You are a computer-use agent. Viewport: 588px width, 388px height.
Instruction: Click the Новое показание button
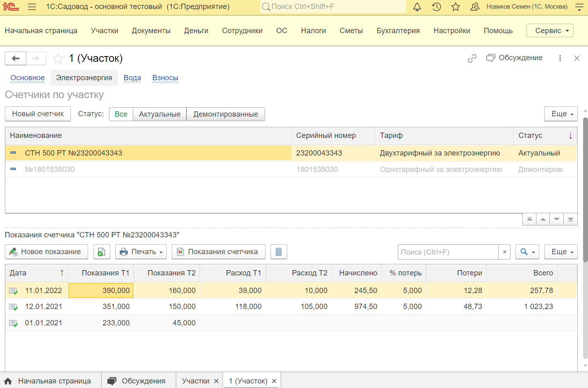pos(46,252)
